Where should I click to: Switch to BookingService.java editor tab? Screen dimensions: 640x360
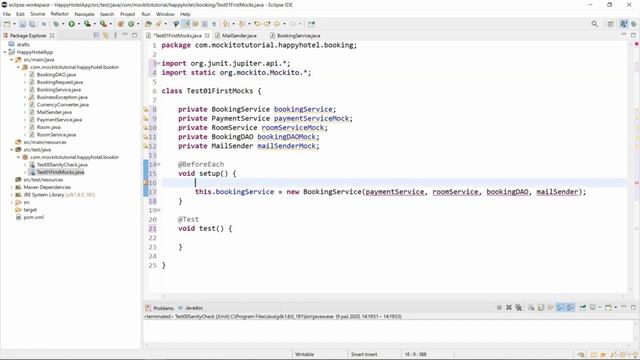tap(298, 36)
